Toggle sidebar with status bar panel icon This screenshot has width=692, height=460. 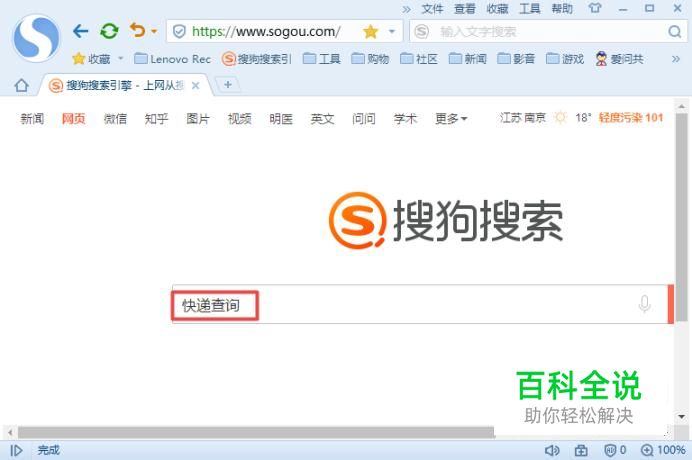[x=16, y=450]
